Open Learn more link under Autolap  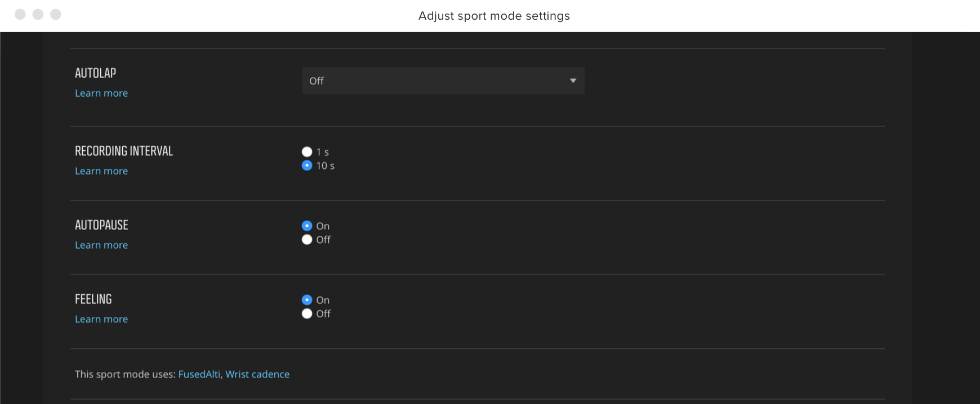101,93
